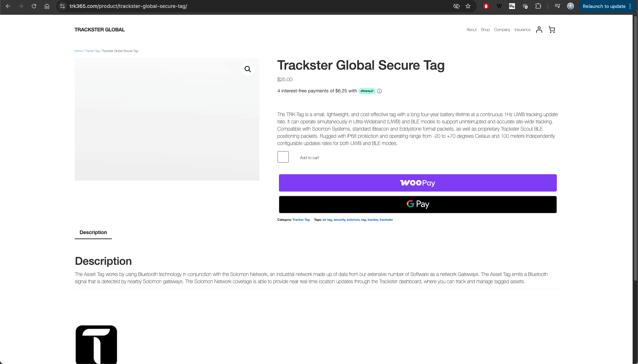Open the W extension icon
Screen dimensions: 638x364
[499, 6]
